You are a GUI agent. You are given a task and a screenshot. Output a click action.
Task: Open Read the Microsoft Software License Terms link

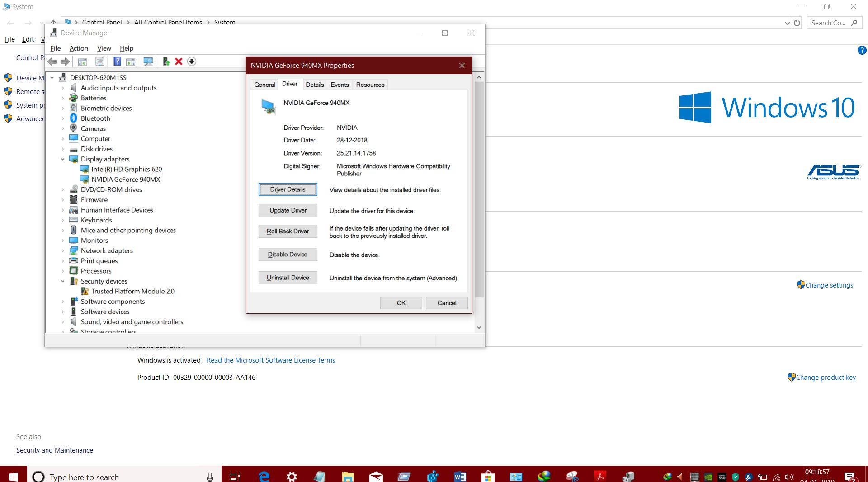pyautogui.click(x=271, y=360)
